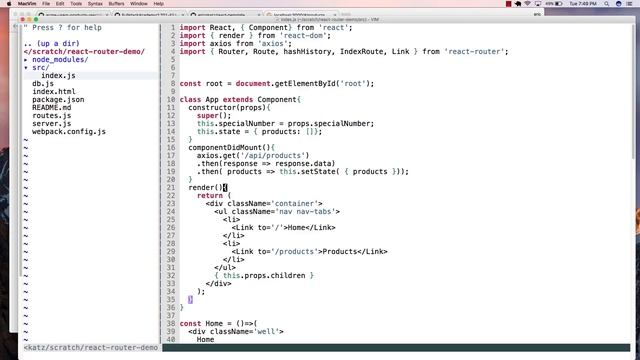The height and width of the screenshot is (360, 640).
Task: Open the Apple menu
Action: tap(9, 4)
